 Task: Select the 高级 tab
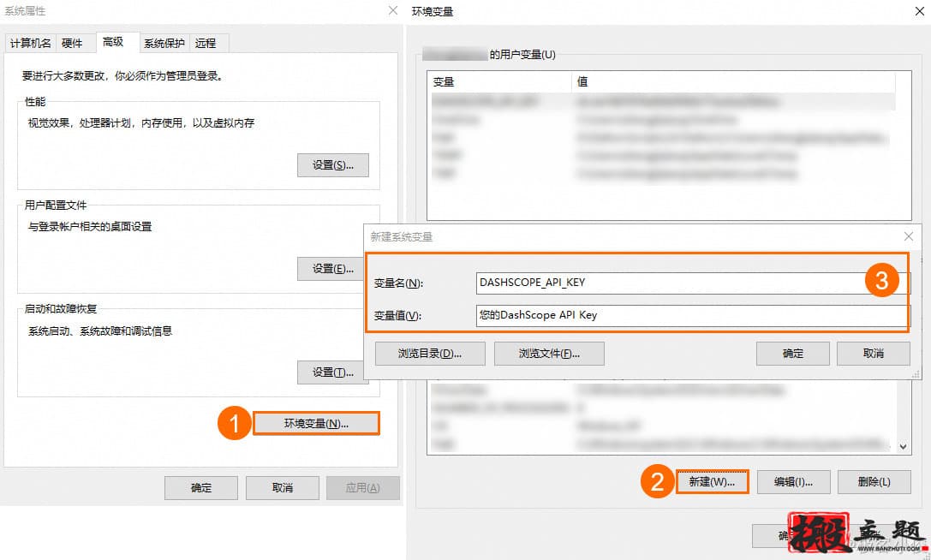click(113, 42)
